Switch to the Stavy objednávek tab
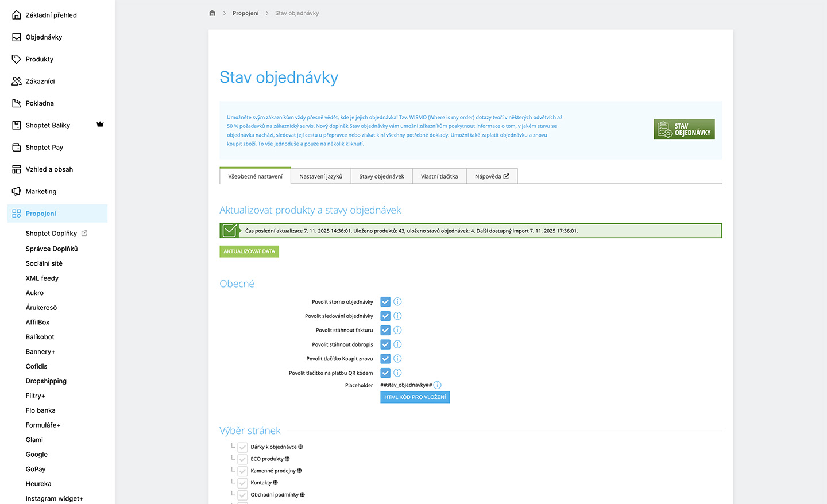Viewport: 827px width, 504px height. coord(381,176)
